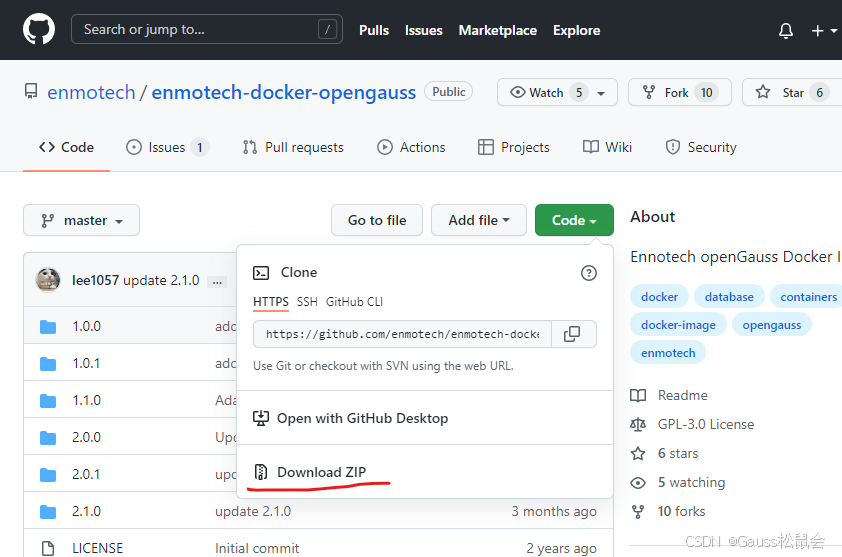The height and width of the screenshot is (557, 842).
Task: Click the eye icon next to 5 watching
Action: pyautogui.click(x=638, y=482)
